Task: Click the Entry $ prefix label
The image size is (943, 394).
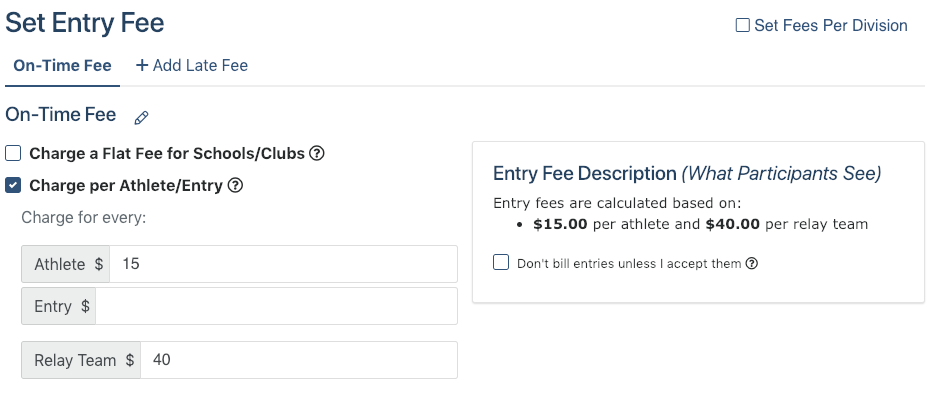Action: click(59, 306)
